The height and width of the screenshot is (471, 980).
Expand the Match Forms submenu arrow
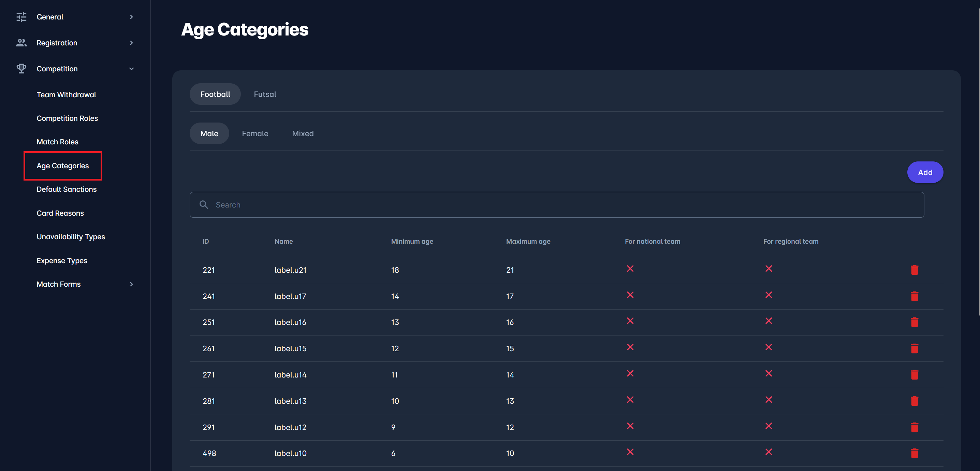click(x=131, y=284)
